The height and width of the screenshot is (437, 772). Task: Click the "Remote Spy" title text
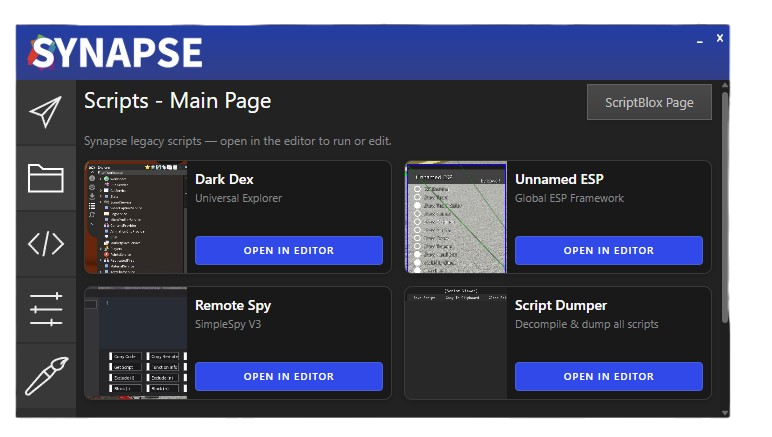point(233,306)
